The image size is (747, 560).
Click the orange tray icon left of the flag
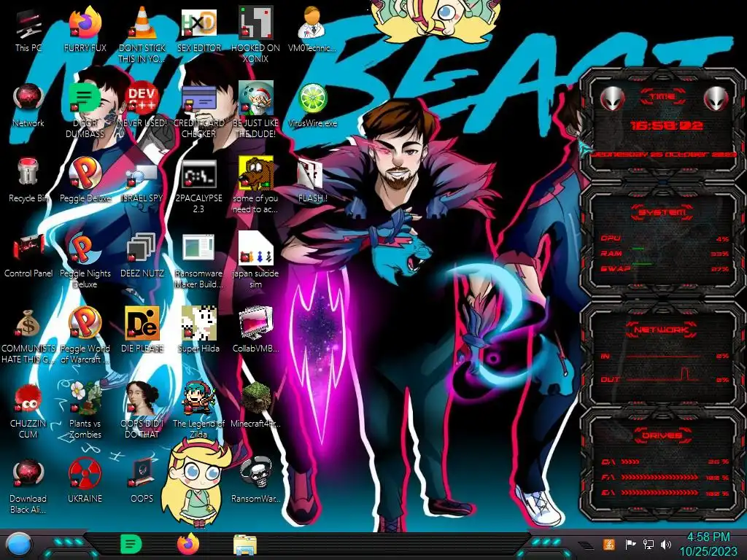pyautogui.click(x=608, y=544)
